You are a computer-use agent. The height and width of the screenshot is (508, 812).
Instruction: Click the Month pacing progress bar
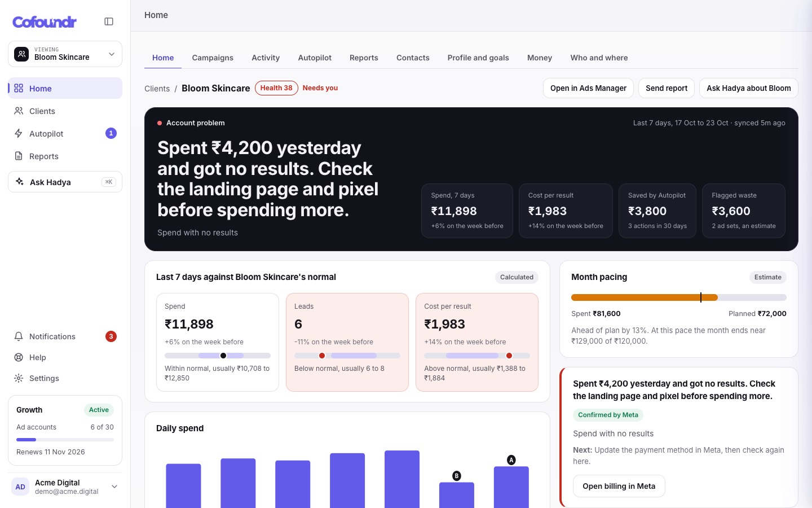[x=679, y=297]
